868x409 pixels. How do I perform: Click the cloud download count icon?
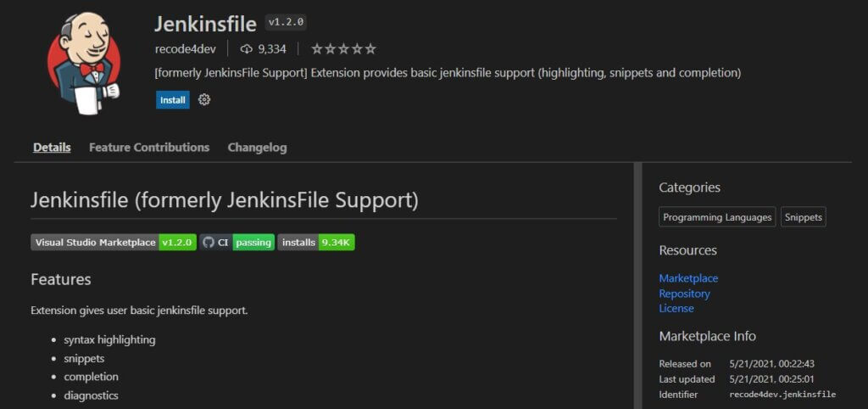[x=247, y=49]
